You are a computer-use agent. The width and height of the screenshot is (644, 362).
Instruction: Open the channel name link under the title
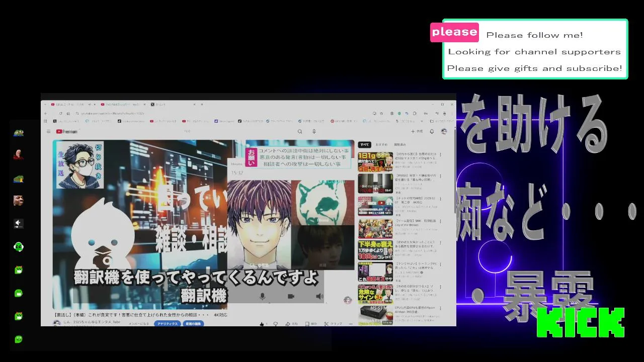pos(91,322)
